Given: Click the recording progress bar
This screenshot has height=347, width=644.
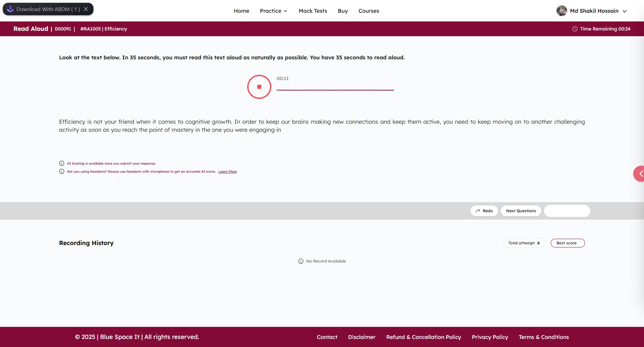Looking at the screenshot, I should tap(335, 90).
